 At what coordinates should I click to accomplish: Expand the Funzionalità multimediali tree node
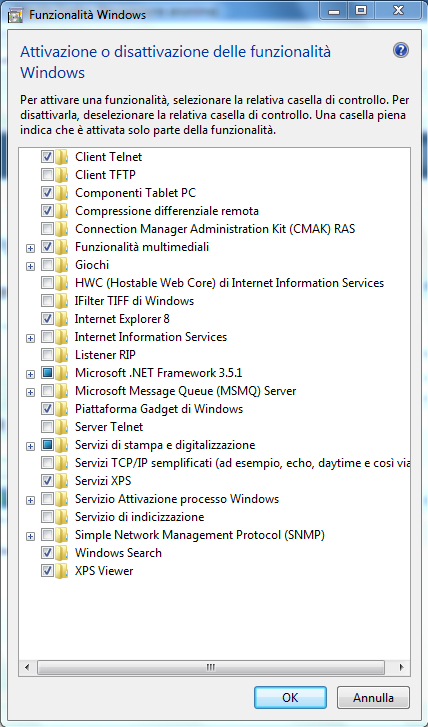coord(31,249)
